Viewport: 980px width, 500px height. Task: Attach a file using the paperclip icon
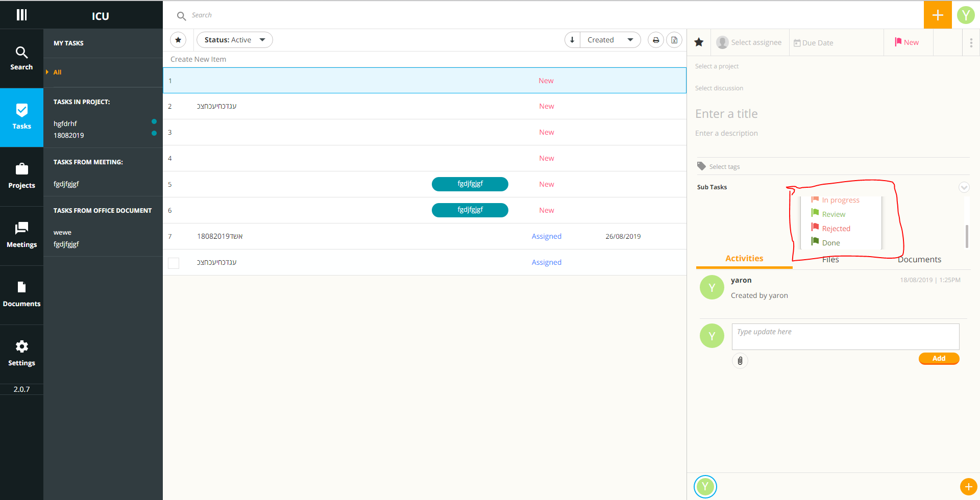(740, 361)
